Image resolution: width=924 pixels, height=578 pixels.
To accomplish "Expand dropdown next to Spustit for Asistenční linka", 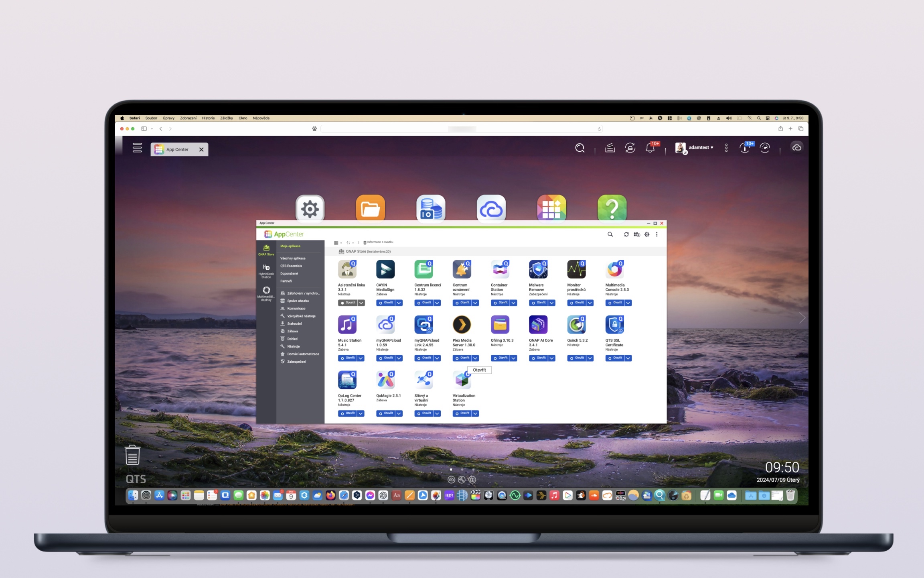I will pyautogui.click(x=361, y=303).
